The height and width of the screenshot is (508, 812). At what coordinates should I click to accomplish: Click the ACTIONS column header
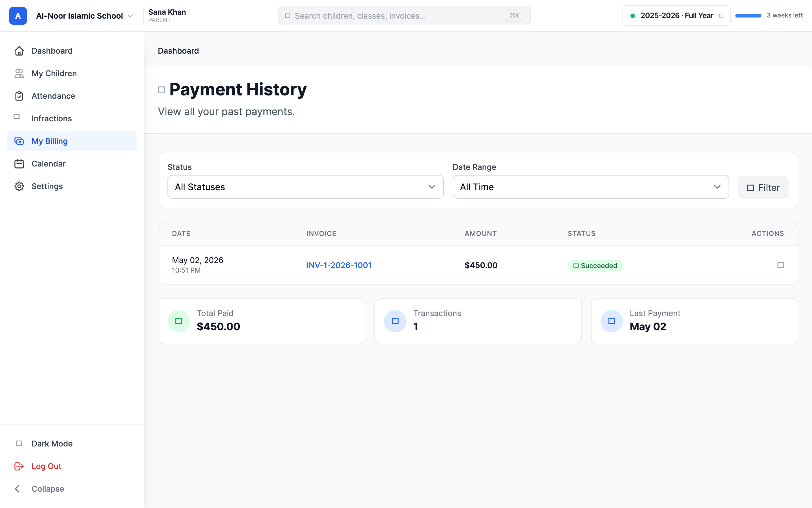768,233
